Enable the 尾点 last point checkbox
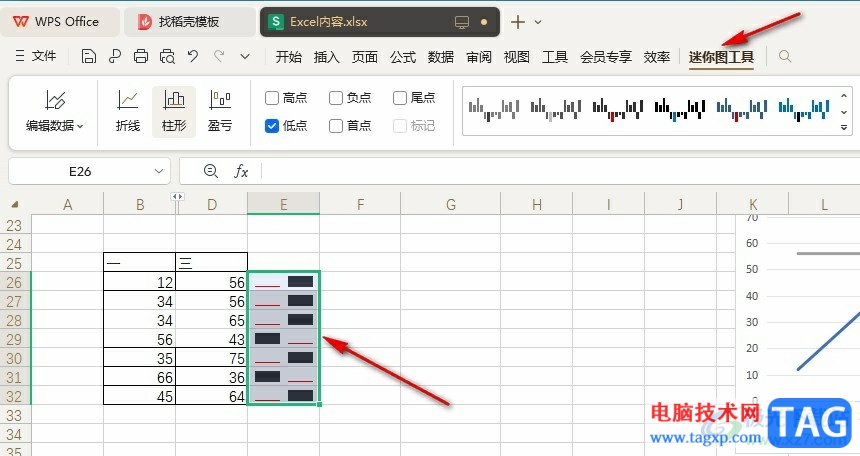Image resolution: width=860 pixels, height=456 pixels. tap(400, 98)
